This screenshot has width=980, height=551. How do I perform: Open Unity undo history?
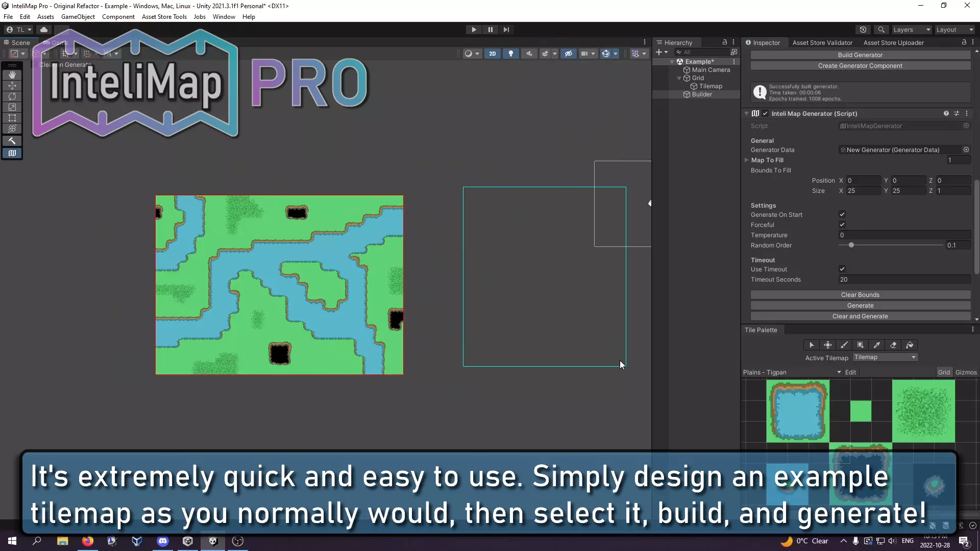[x=863, y=30]
